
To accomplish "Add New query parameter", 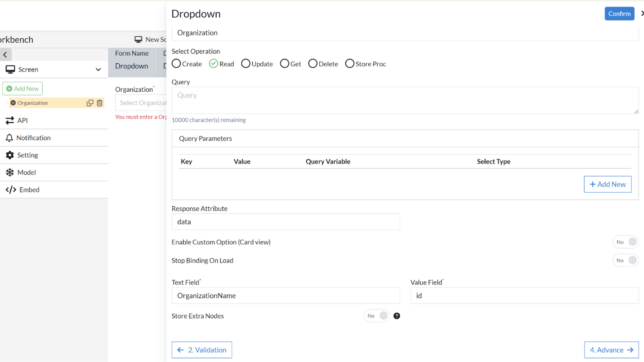I will [x=607, y=184].
